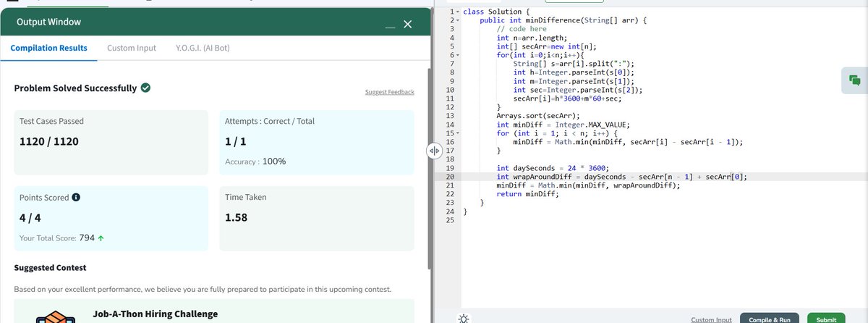Click the panel splitter handle icon
This screenshot has width=868, height=323.
point(434,151)
